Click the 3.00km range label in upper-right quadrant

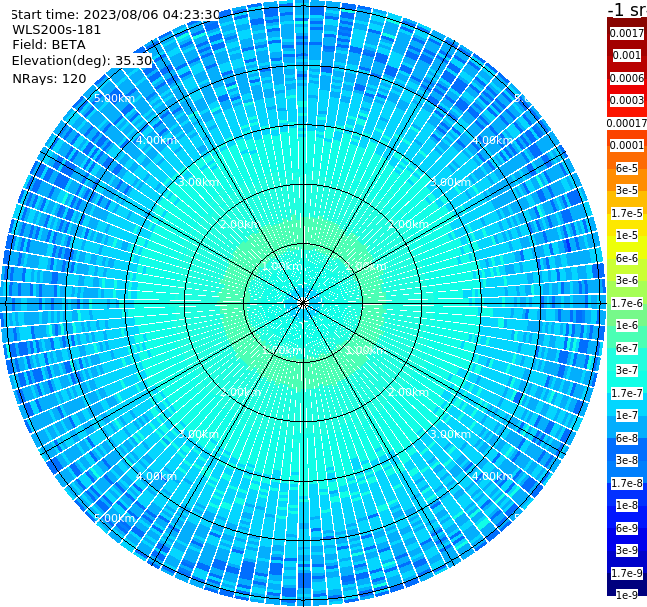tap(450, 182)
